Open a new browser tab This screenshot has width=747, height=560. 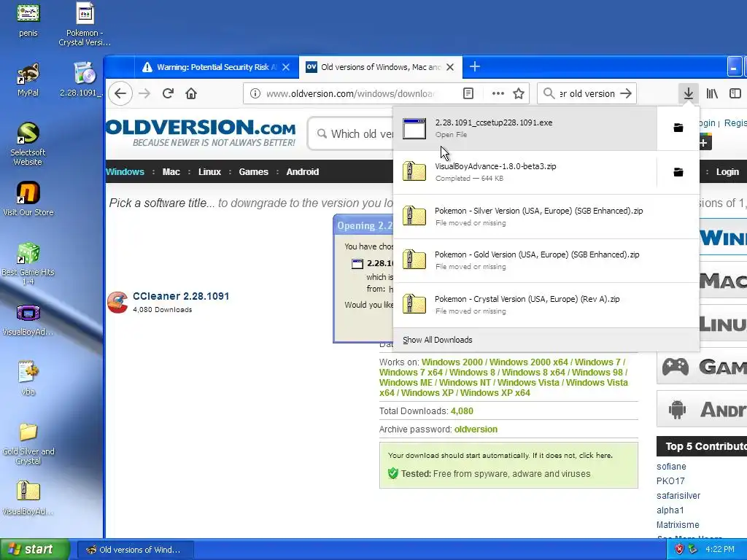click(474, 66)
